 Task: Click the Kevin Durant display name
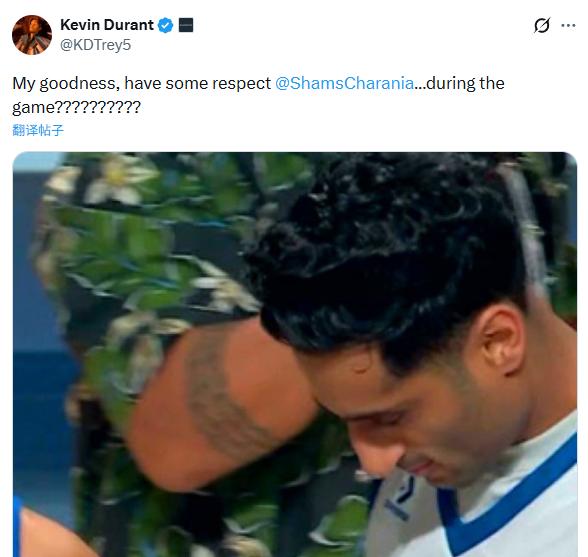[107, 25]
